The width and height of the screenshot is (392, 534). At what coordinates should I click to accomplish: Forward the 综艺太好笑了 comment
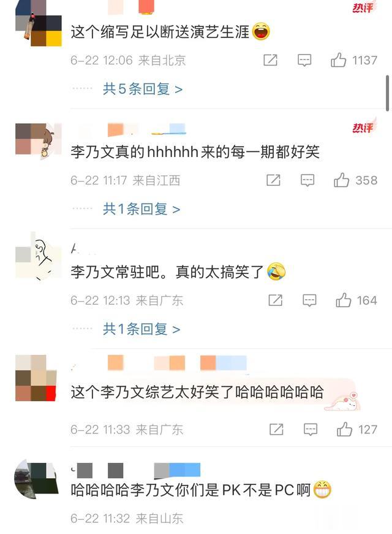276,429
